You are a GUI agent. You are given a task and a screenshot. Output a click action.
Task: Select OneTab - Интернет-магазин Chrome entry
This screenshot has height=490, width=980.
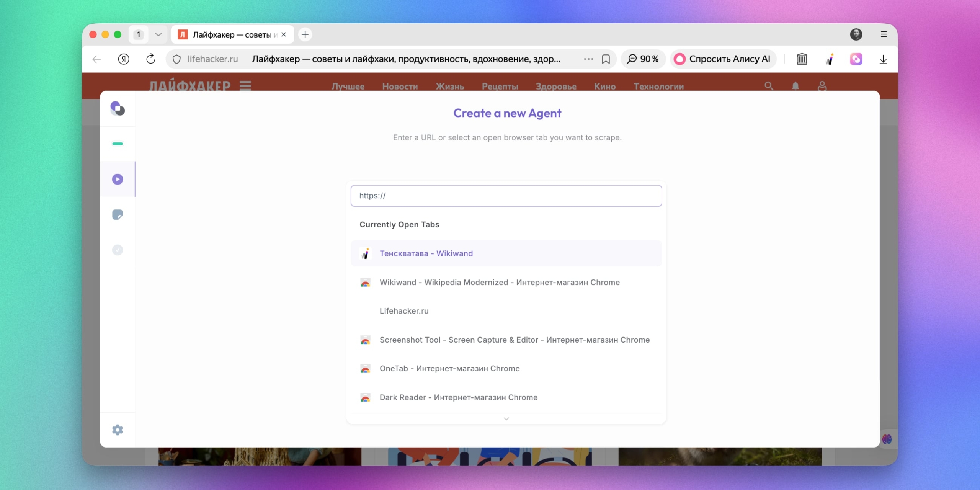(x=506, y=368)
